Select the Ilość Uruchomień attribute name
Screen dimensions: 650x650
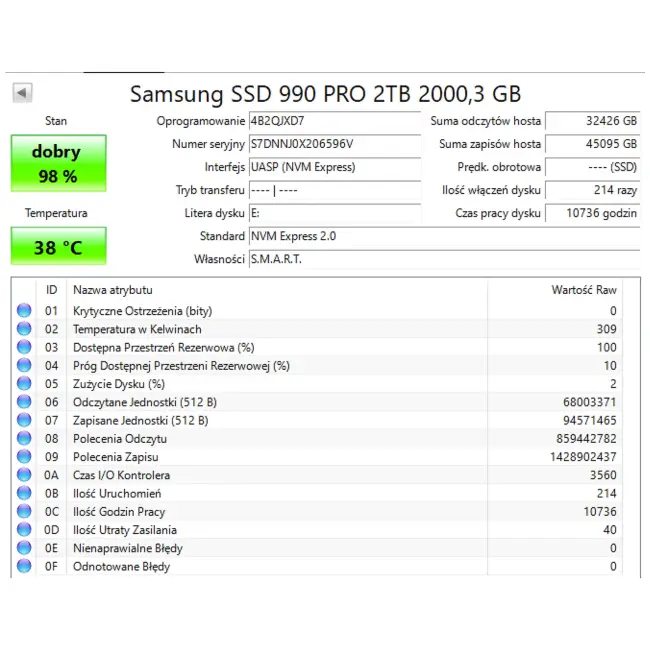117,493
